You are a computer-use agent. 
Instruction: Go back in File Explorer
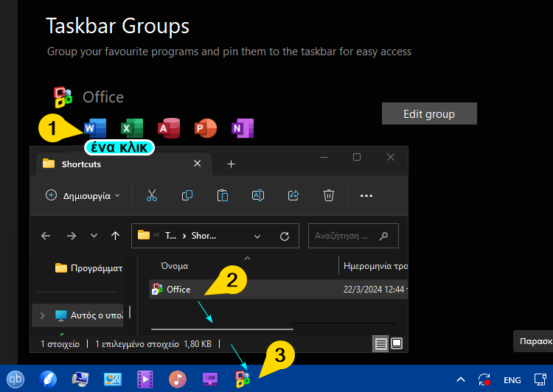tap(46, 236)
